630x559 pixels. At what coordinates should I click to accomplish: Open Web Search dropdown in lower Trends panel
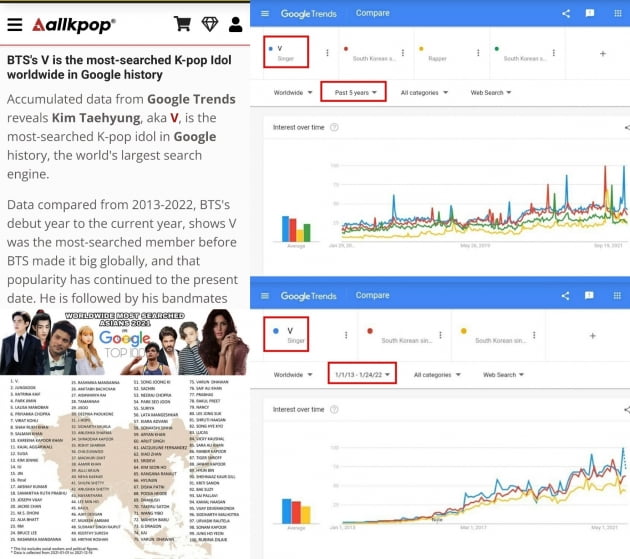(x=503, y=375)
